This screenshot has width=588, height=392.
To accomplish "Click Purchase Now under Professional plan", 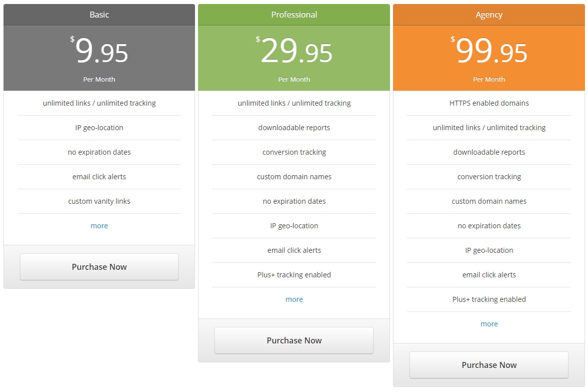I will coord(294,340).
